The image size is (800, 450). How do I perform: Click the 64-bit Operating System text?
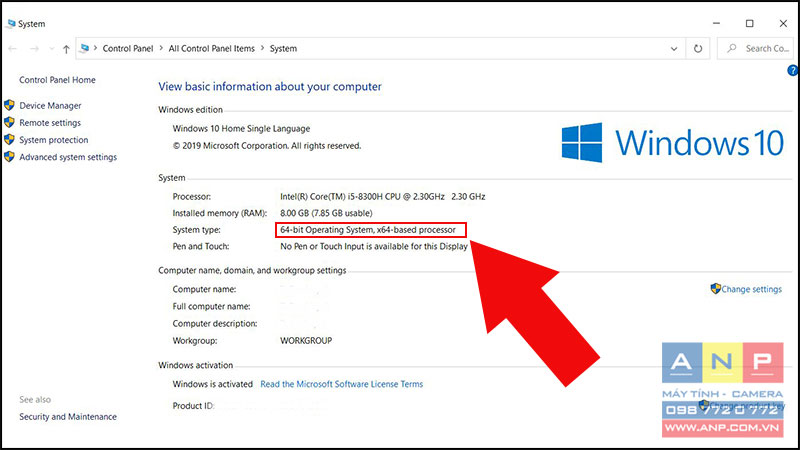click(x=368, y=230)
